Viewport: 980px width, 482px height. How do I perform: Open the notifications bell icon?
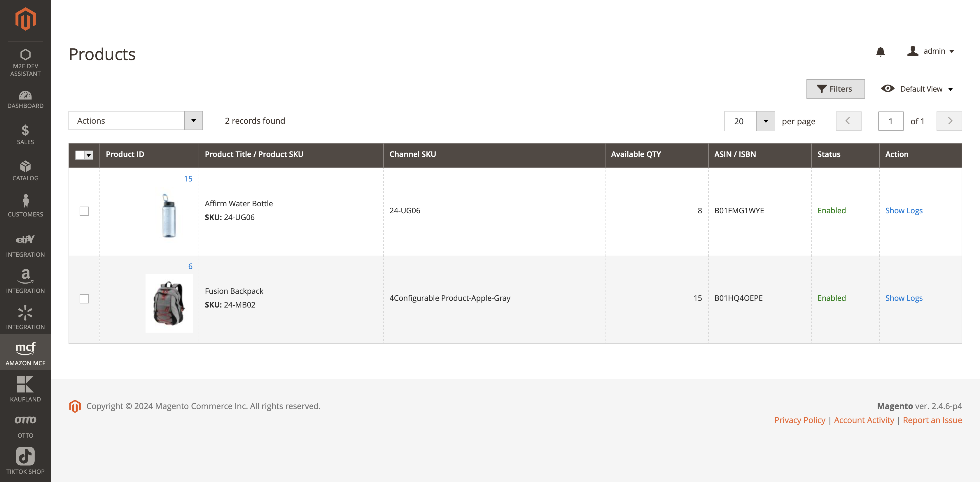(880, 51)
